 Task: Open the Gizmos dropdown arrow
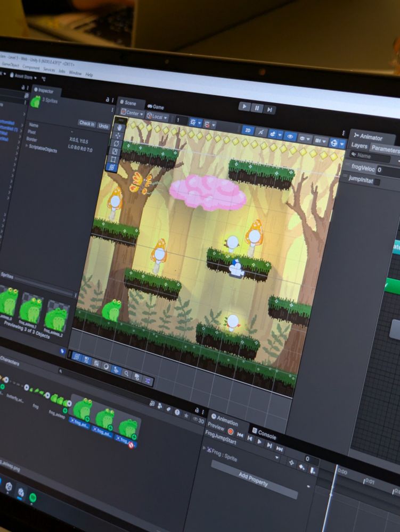click(x=342, y=144)
